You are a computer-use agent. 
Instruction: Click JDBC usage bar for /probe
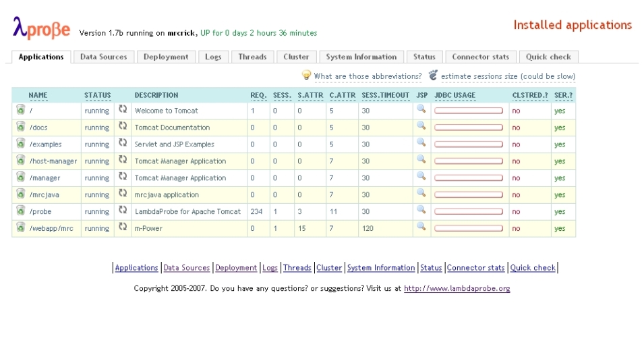point(469,212)
